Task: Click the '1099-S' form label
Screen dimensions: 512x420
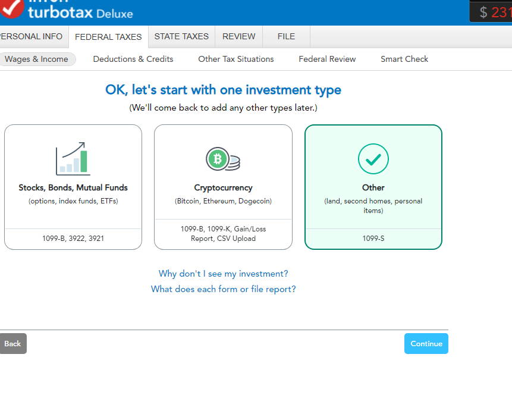Action: click(x=373, y=239)
